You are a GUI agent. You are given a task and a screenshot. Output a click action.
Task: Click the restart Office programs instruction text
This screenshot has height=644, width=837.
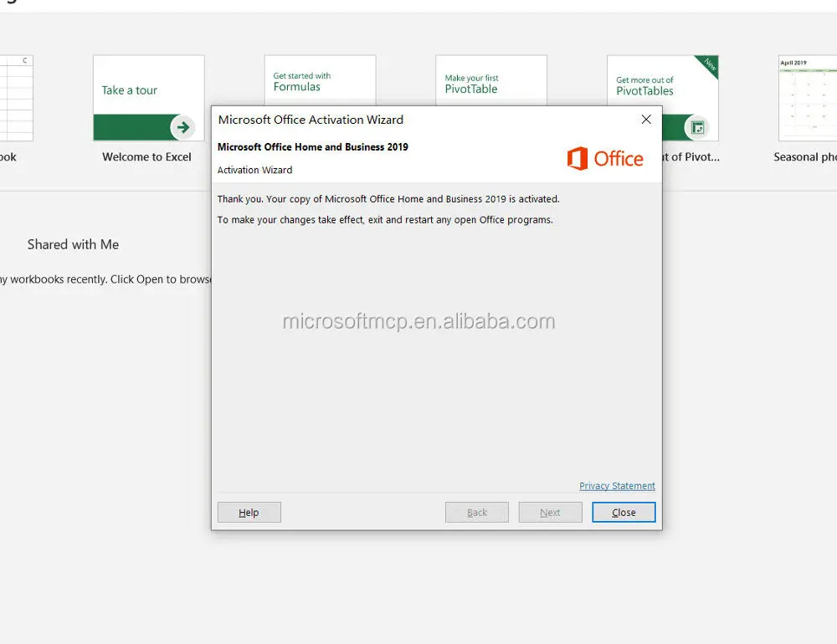(x=385, y=220)
